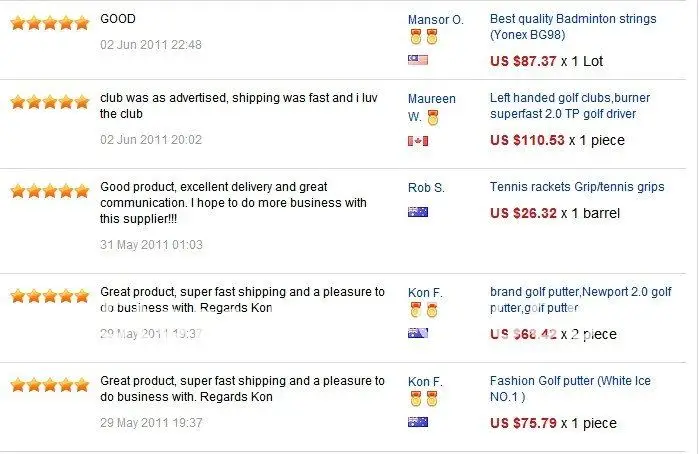Click the Australia flag under Rob S.
This screenshot has height=454, width=699.
[x=418, y=212]
